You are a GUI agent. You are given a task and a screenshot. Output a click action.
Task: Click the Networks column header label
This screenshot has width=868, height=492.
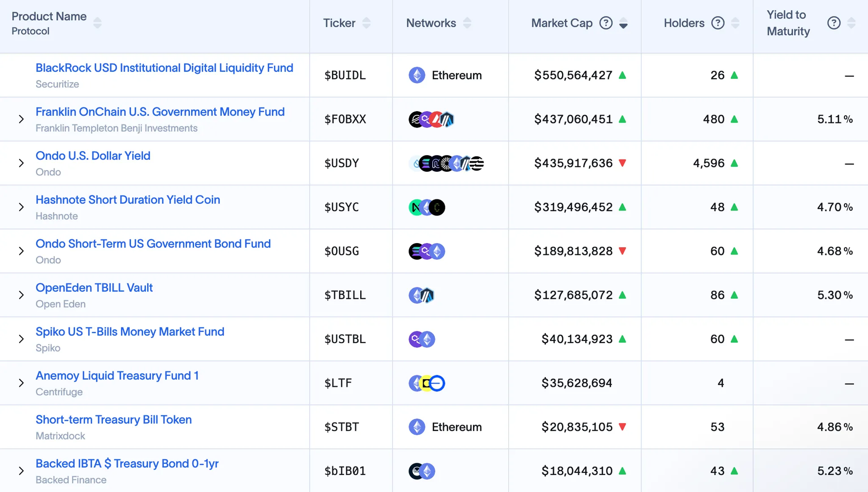[431, 23]
